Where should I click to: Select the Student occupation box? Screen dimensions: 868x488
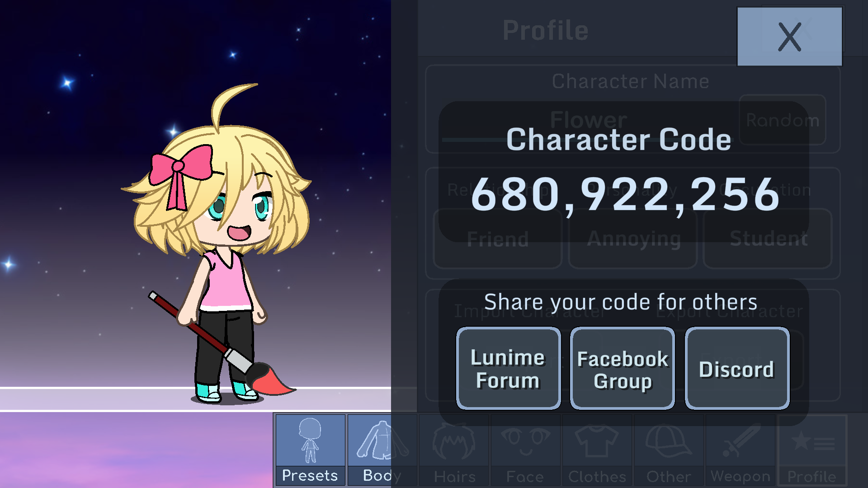(x=768, y=239)
